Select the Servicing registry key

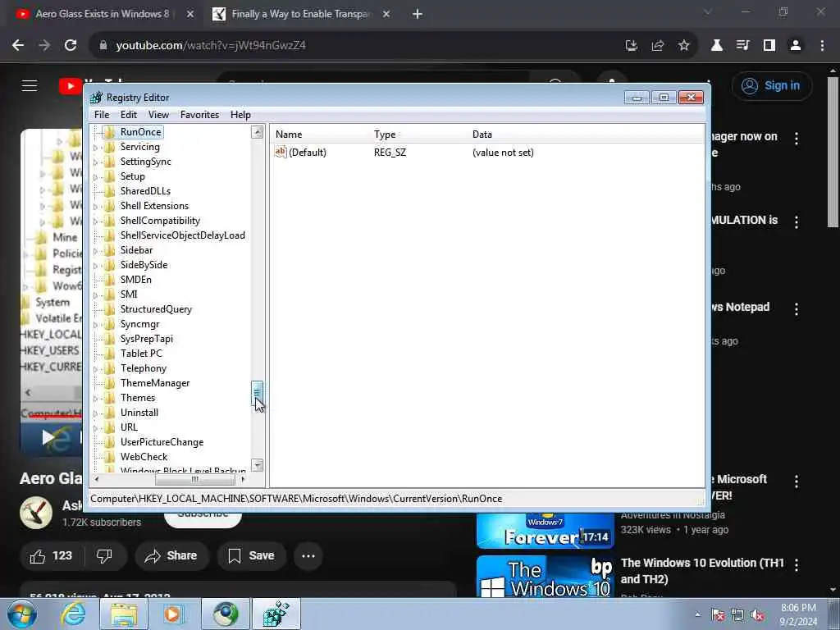click(139, 147)
